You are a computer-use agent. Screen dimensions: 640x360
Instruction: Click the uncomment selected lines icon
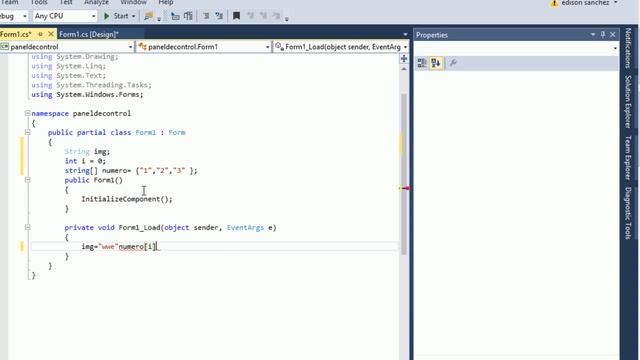pos(219,16)
